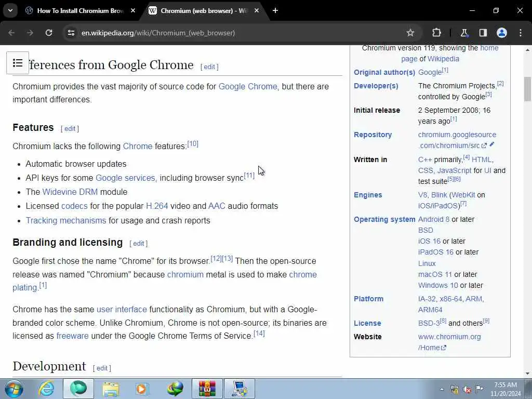
Task: Open the freeware link
Action: coord(72,336)
